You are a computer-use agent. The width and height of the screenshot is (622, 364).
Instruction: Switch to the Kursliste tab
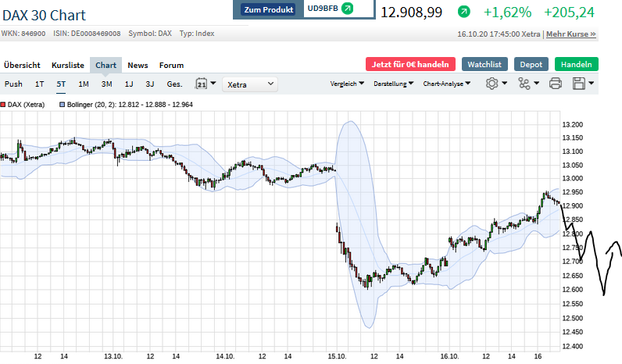(x=67, y=66)
